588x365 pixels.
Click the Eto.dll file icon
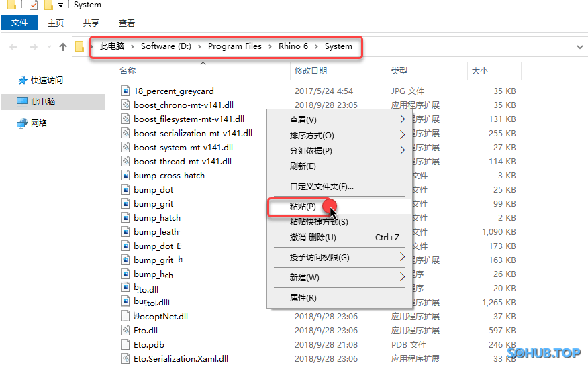pyautogui.click(x=126, y=330)
